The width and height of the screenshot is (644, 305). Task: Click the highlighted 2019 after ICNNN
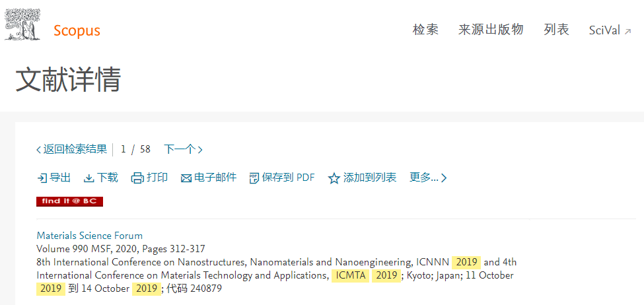[466, 262]
